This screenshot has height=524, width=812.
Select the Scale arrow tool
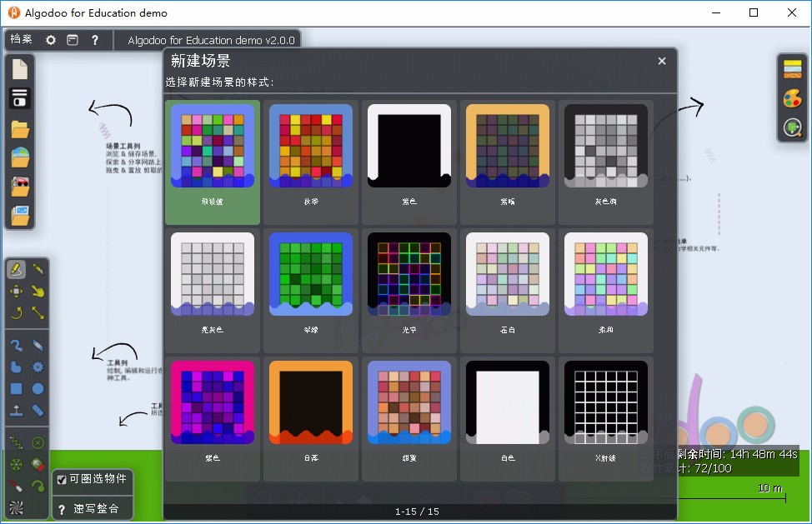pyautogui.click(x=39, y=313)
